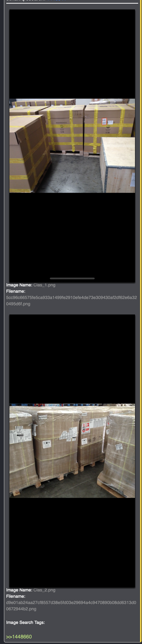
Task: Select the filename hash starting with 5cc96c66
Action: click(x=71, y=301)
